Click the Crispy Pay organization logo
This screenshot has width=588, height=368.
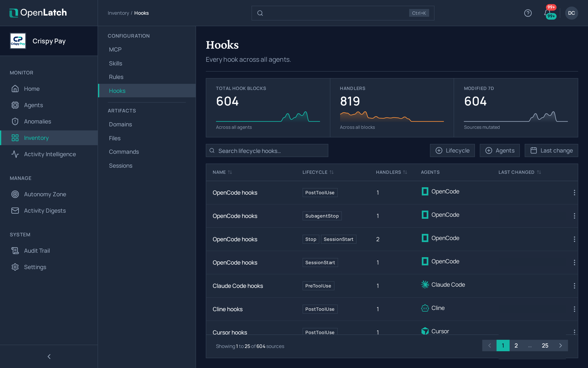pos(18,41)
